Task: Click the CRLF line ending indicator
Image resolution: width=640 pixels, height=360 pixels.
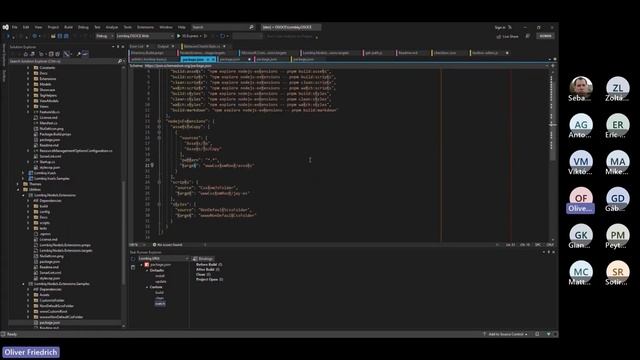Action: coord(550,244)
